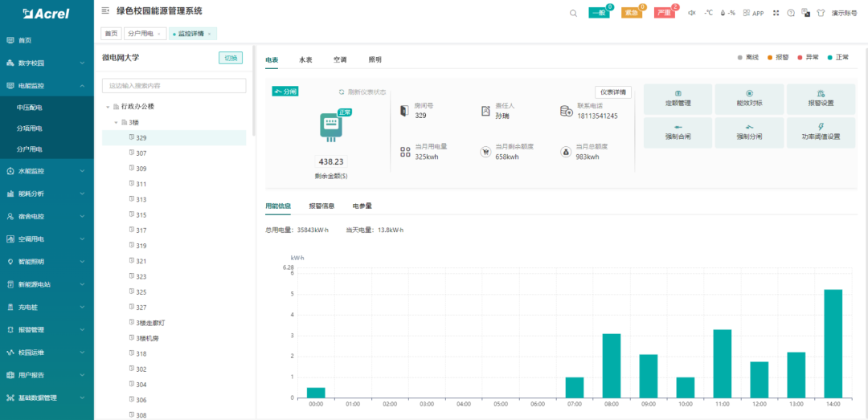Expand 报警管理 sidebar menu
This screenshot has width=868, height=420.
pos(47,329)
